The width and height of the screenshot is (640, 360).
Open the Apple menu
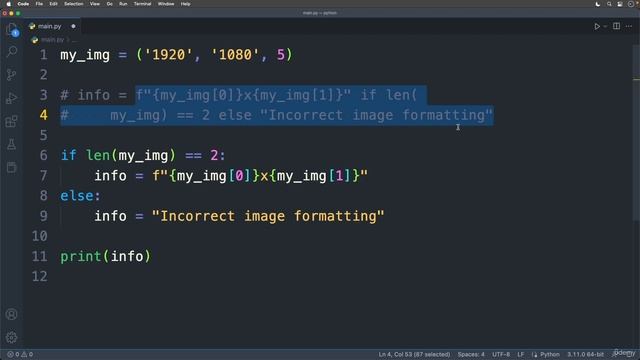[x=9, y=4]
